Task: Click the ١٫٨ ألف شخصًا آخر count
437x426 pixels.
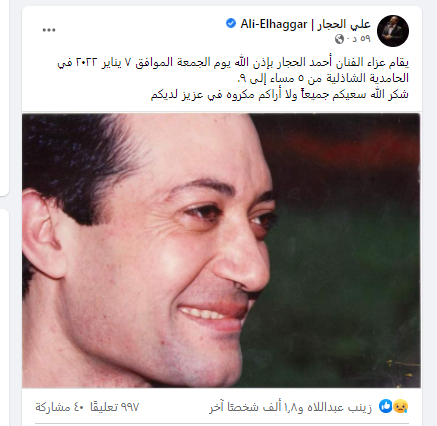Action: [251, 407]
